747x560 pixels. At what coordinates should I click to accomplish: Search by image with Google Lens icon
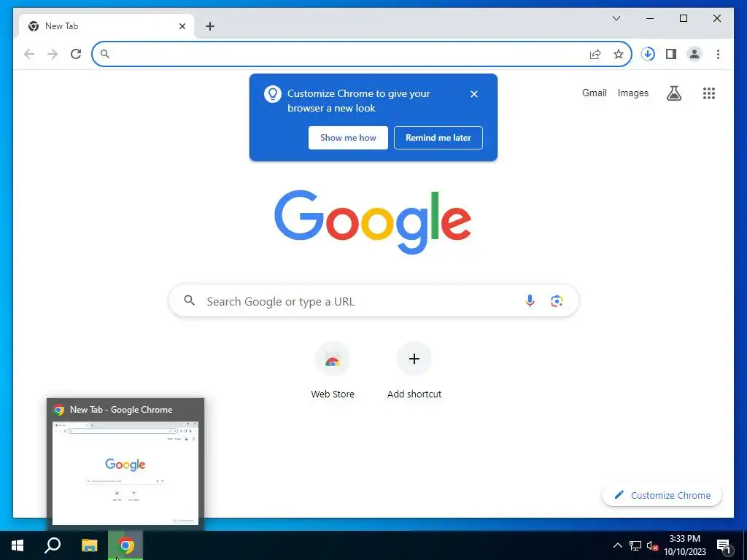[x=557, y=301]
